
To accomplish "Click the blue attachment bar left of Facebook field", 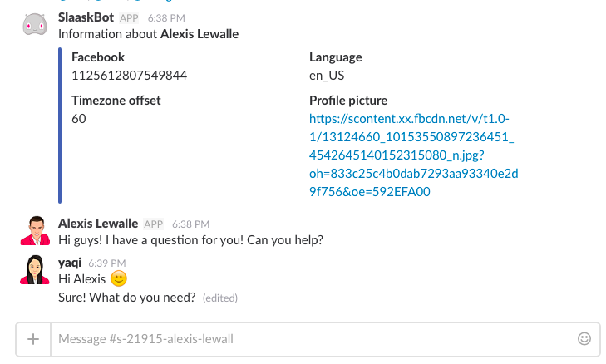I will (x=60, y=125).
